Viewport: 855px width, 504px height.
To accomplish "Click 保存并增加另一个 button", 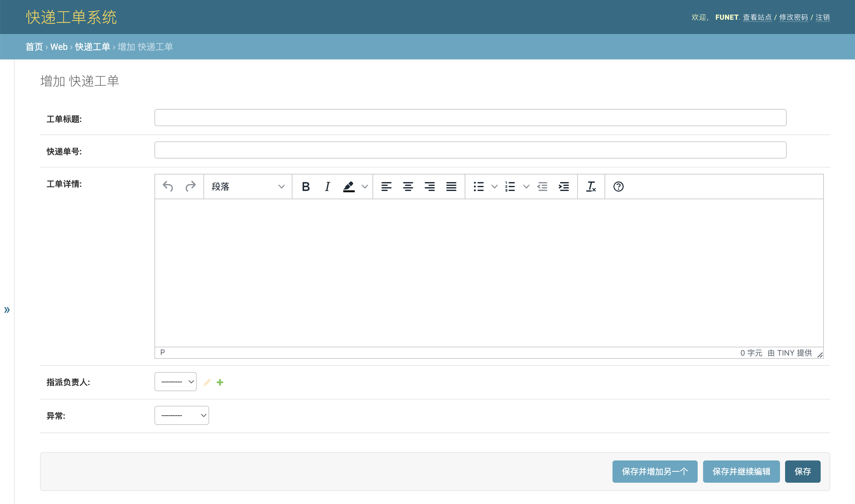I will pos(655,471).
